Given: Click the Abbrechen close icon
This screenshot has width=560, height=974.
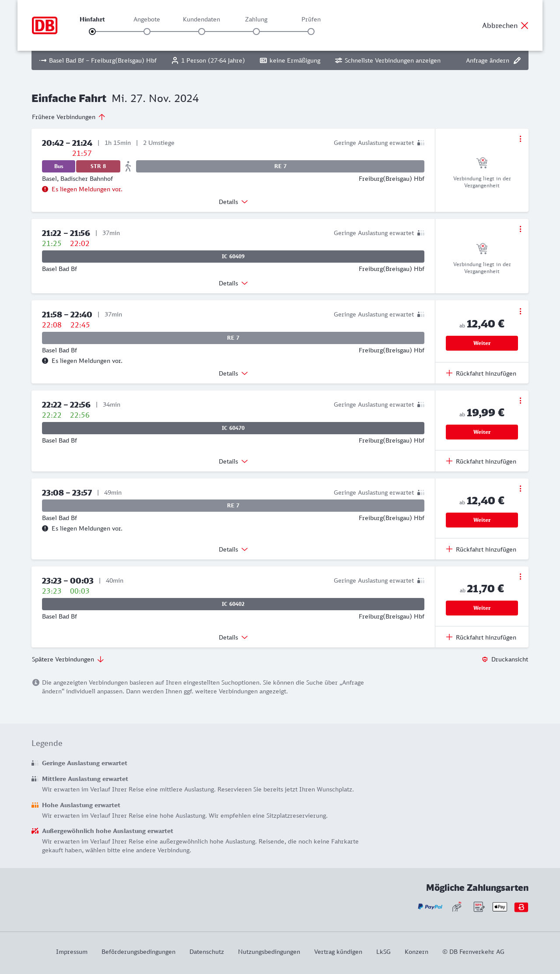Looking at the screenshot, I should coord(525,25).
